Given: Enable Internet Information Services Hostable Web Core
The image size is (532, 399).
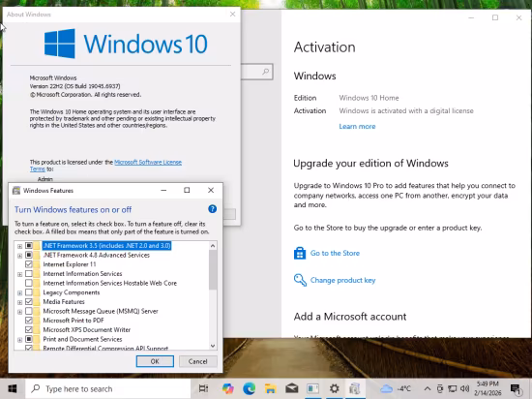Looking at the screenshot, I should [x=29, y=283].
